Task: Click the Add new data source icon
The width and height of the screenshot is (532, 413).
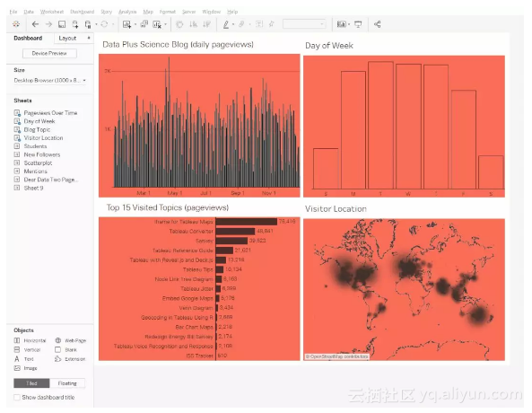Action: click(75, 24)
